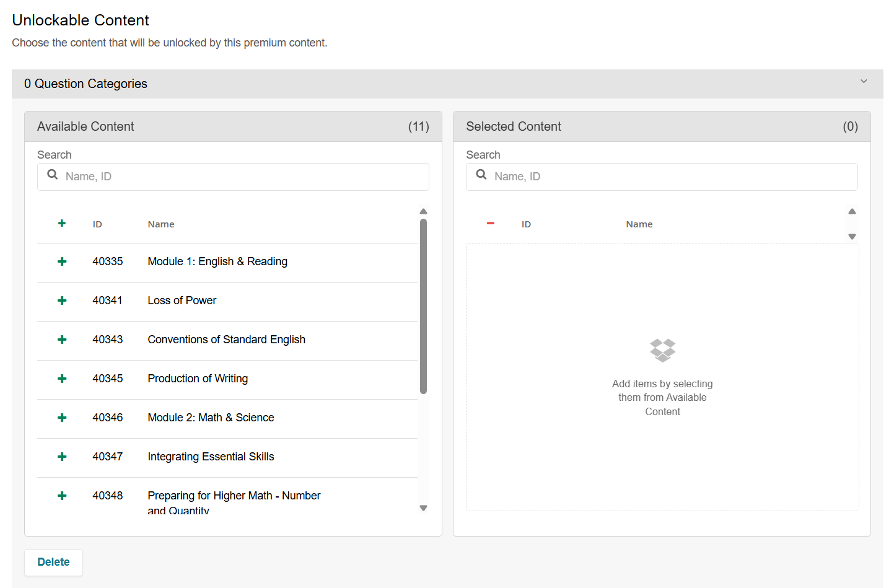
Task: Add Preparing for Higher Math item
Action: [62, 496]
